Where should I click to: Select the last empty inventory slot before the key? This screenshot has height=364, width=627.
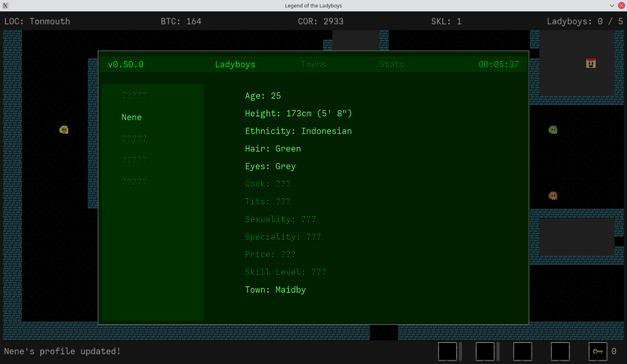tap(560, 352)
